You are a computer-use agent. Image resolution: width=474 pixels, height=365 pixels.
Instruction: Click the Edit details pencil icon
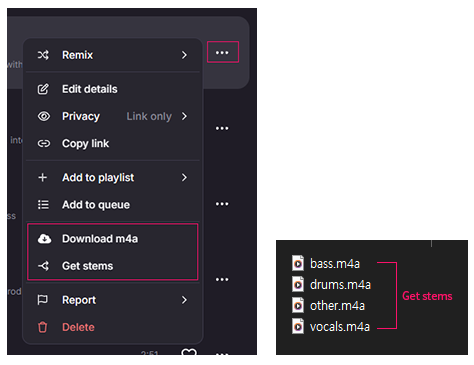pyautogui.click(x=43, y=89)
